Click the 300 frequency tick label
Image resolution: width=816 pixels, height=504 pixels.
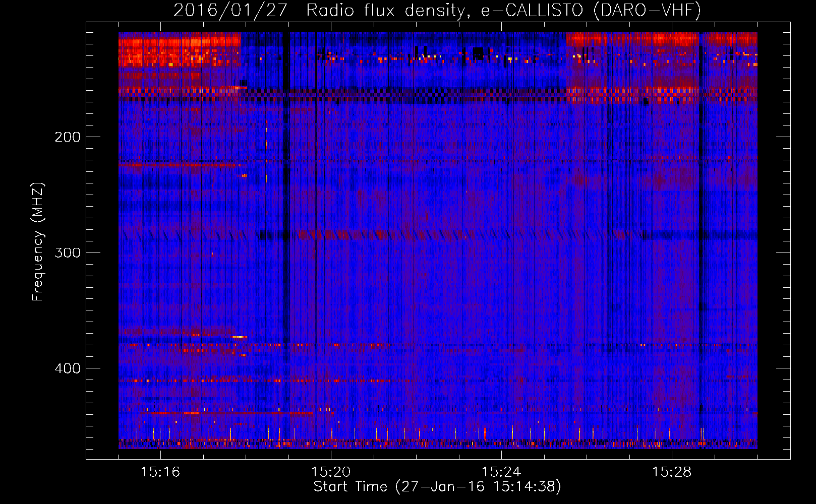[68, 253]
